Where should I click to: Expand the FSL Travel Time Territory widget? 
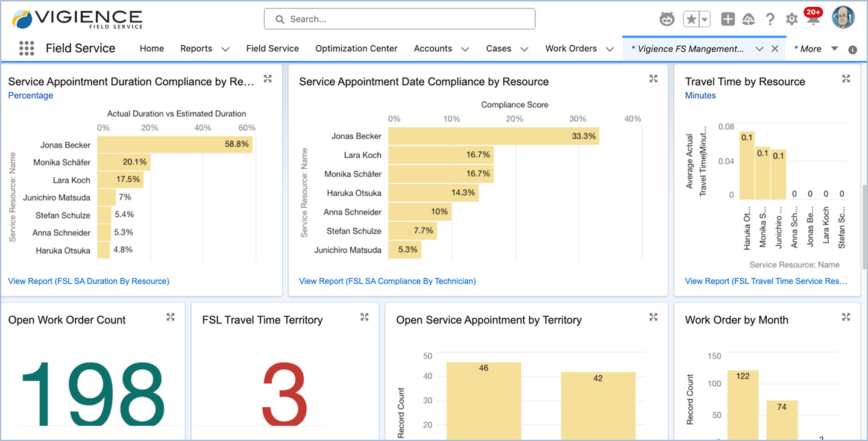[364, 317]
